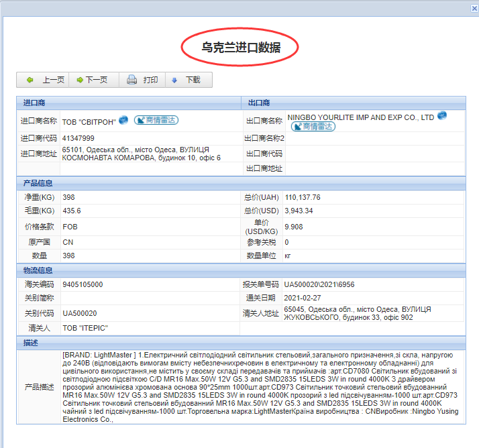Click the 进口商 section header

[34, 103]
